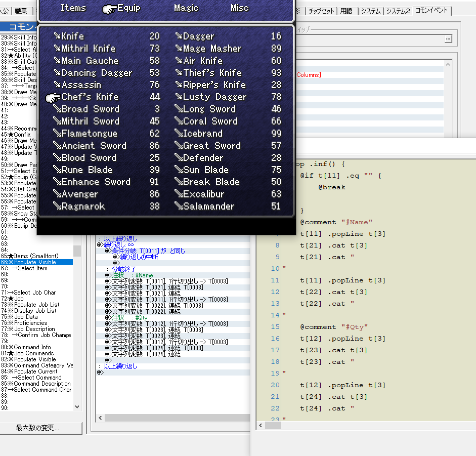The image size is (476, 456).
Task: Switch to the 用語 tab
Action: (346, 11)
